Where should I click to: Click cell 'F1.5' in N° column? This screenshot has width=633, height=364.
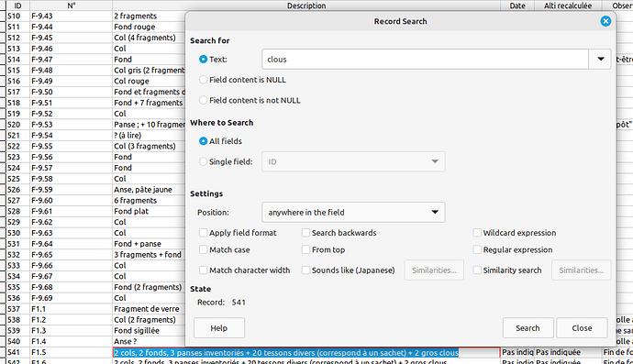click(x=71, y=353)
